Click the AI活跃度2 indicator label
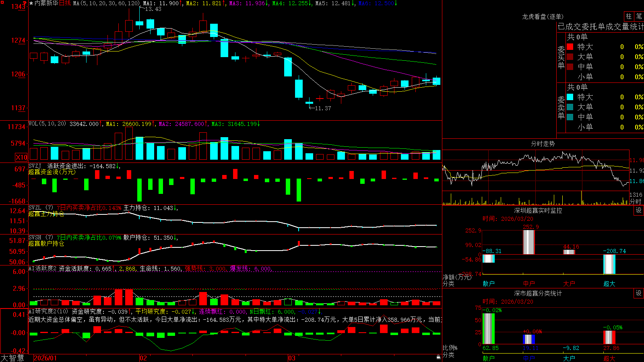The height and width of the screenshot is (362, 644). coord(42,268)
